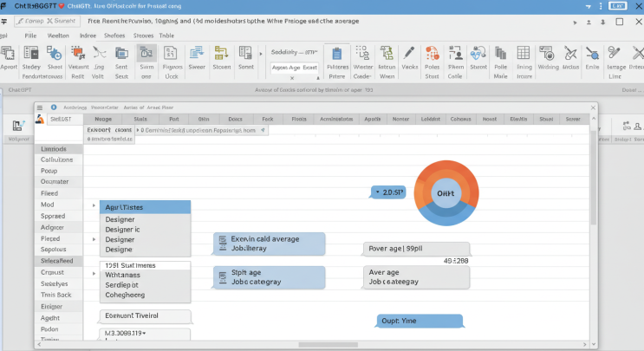Click the Aprort ribbon icon
The width and height of the screenshot is (644, 351).
point(8,54)
